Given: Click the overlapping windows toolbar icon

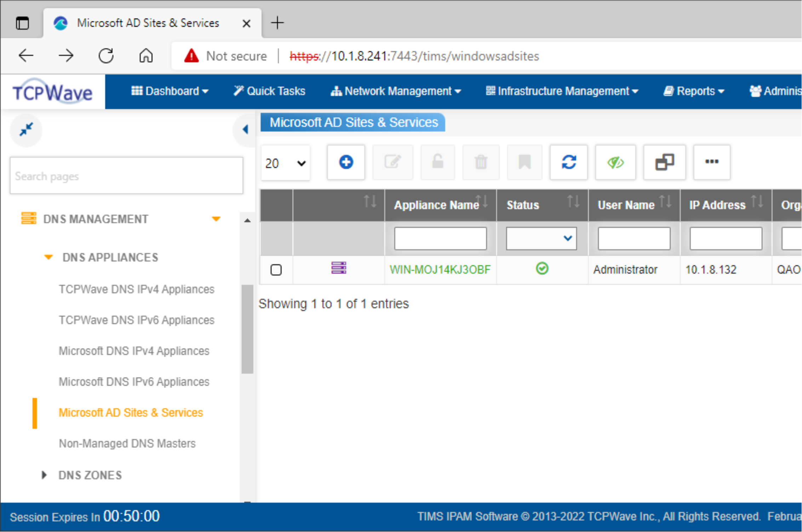Looking at the screenshot, I should click(664, 162).
